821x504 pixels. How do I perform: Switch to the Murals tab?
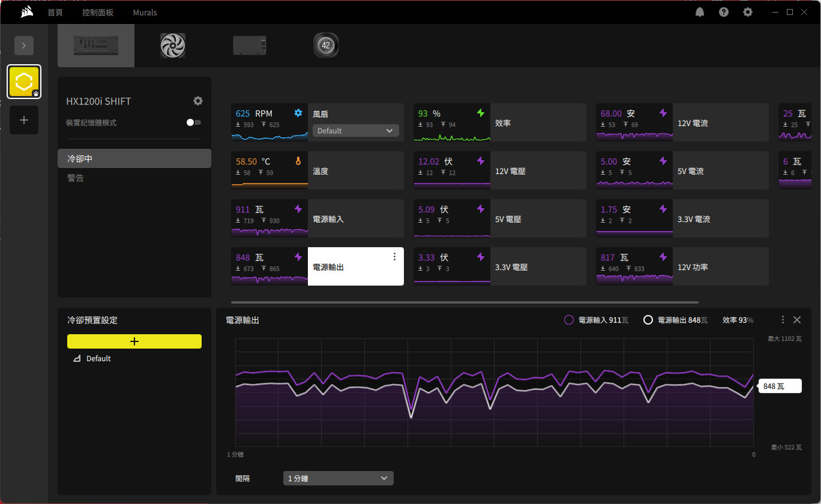145,13
